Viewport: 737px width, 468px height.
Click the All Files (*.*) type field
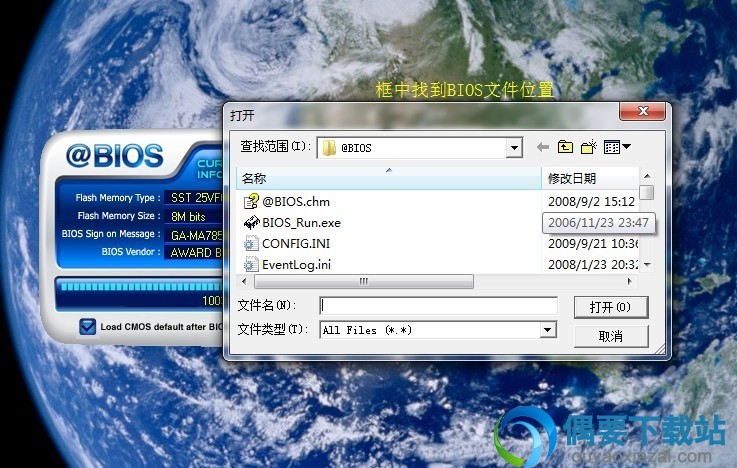(430, 330)
